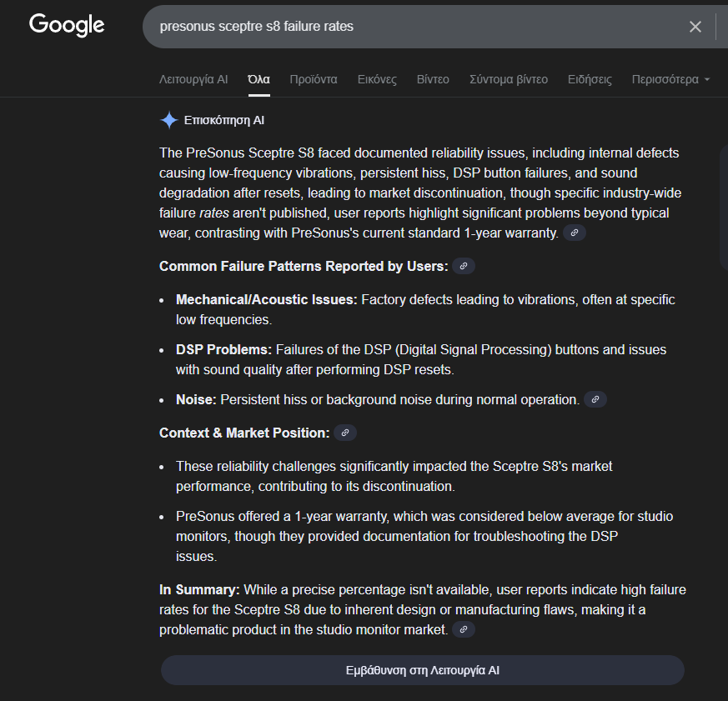Open the Προϊόντα tab

(314, 79)
